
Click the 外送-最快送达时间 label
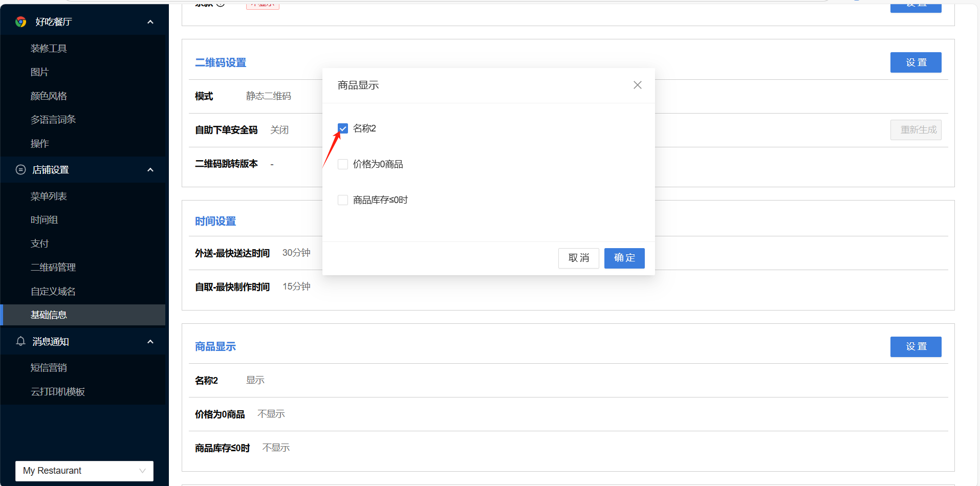[232, 253]
